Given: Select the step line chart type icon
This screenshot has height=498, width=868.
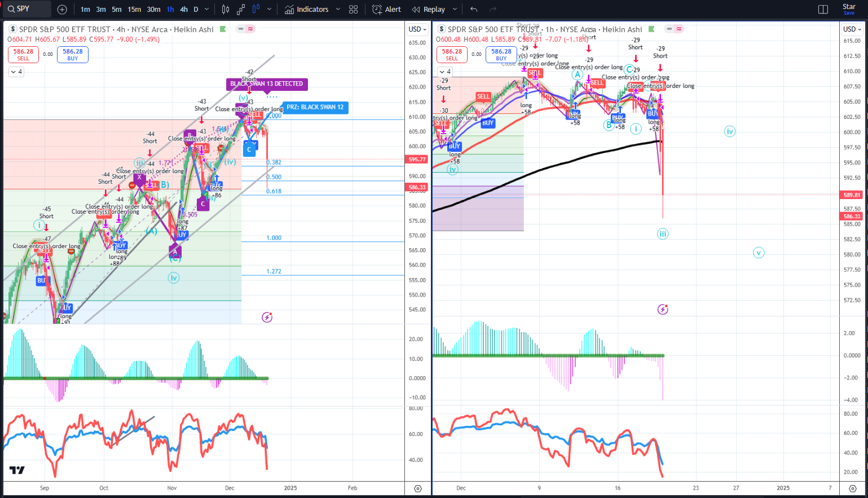Looking at the screenshot, I should pyautogui.click(x=241, y=9).
